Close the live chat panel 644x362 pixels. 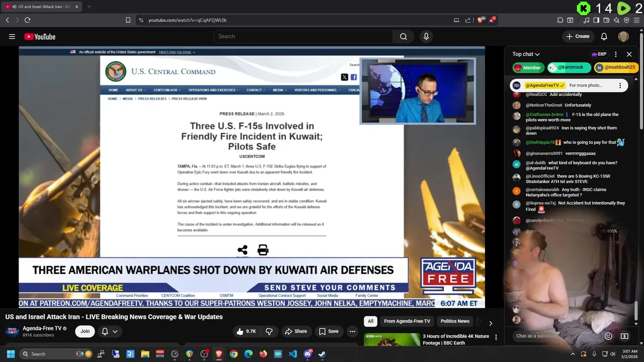[x=629, y=54]
